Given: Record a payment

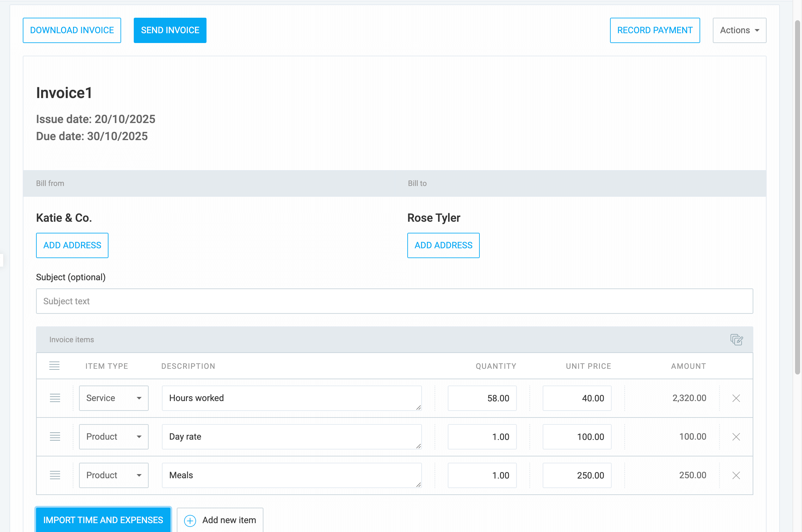Looking at the screenshot, I should pyautogui.click(x=654, y=30).
